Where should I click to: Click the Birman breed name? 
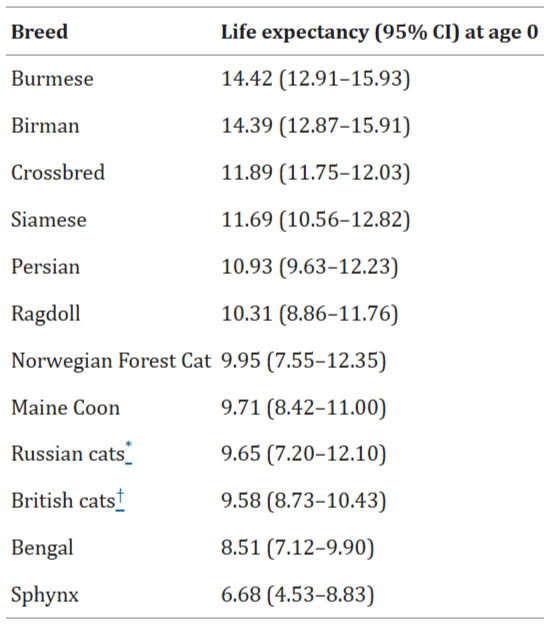click(x=45, y=126)
